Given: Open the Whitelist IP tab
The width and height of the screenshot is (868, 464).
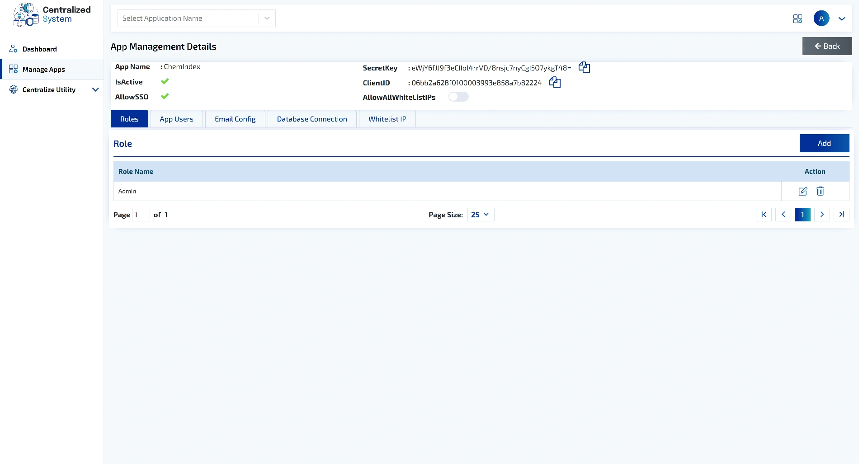Looking at the screenshot, I should point(387,119).
